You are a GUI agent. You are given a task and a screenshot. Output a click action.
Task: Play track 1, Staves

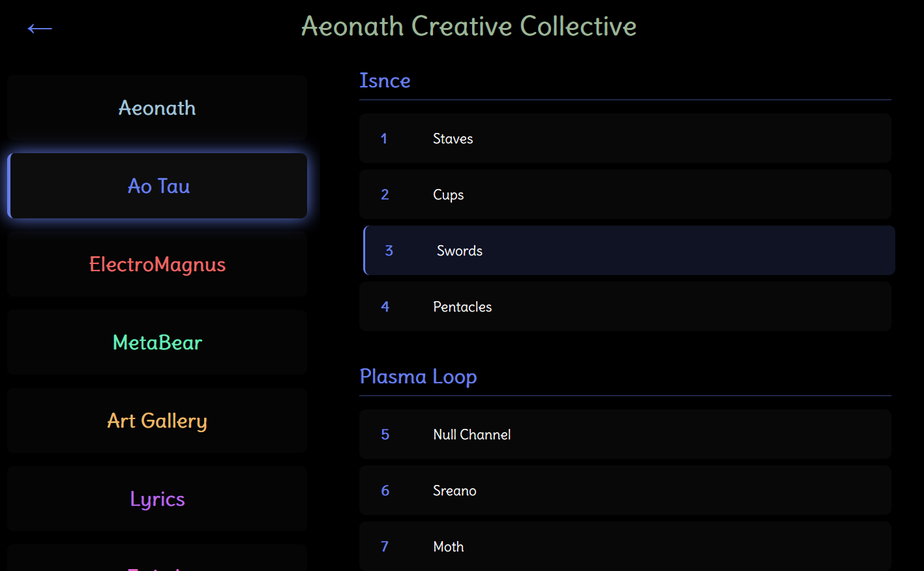click(625, 138)
